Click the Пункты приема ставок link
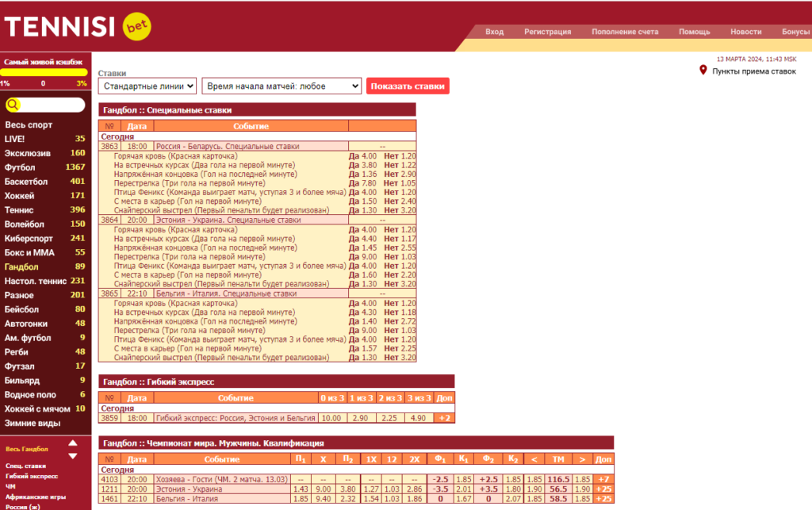The width and height of the screenshot is (812, 510). 754,71
